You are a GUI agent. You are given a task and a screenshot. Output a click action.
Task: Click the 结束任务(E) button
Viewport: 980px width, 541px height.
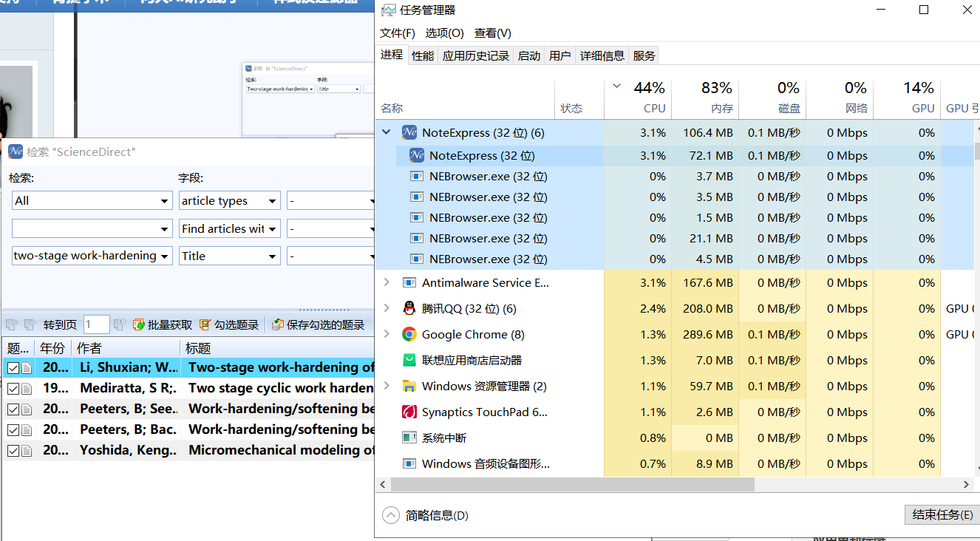pos(942,515)
